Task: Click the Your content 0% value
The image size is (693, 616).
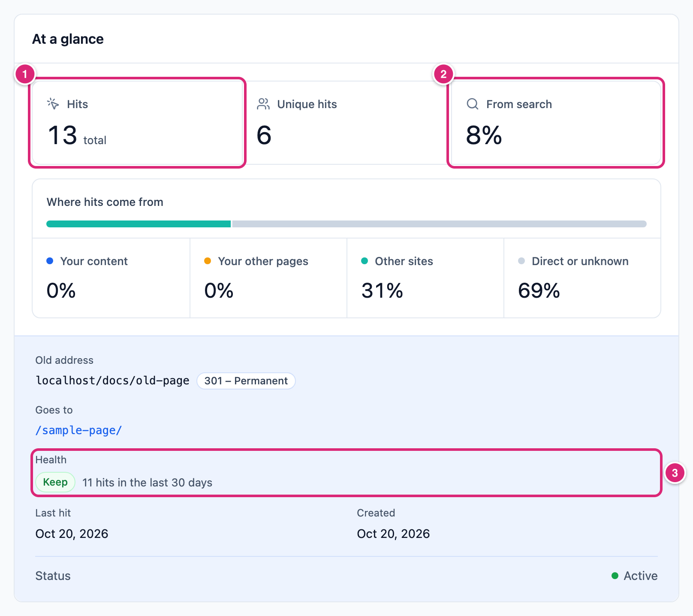Action: click(x=61, y=291)
